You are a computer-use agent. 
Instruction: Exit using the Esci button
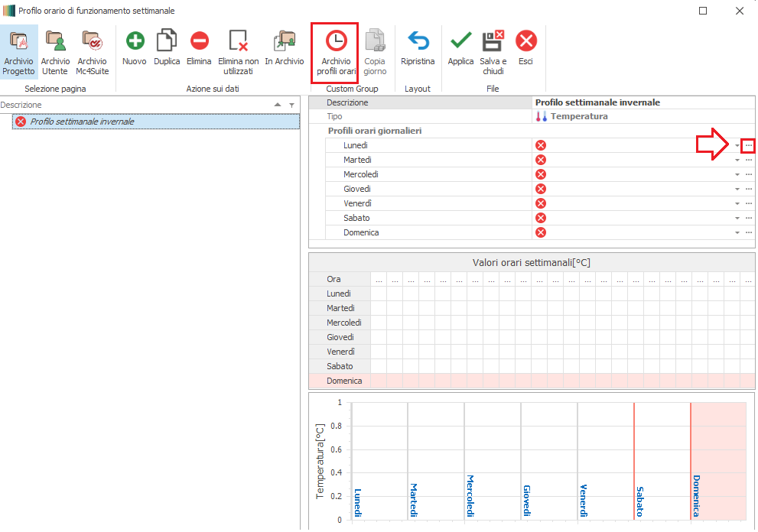click(525, 49)
